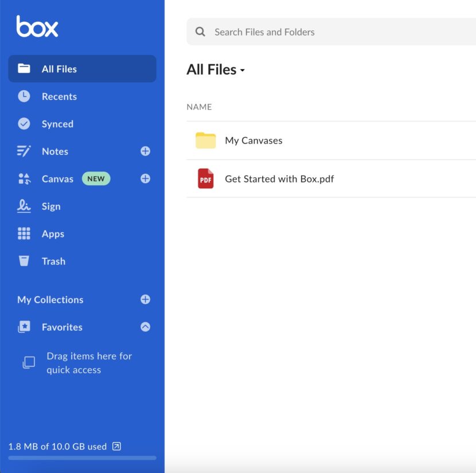Open the My Canvases folder

(253, 140)
